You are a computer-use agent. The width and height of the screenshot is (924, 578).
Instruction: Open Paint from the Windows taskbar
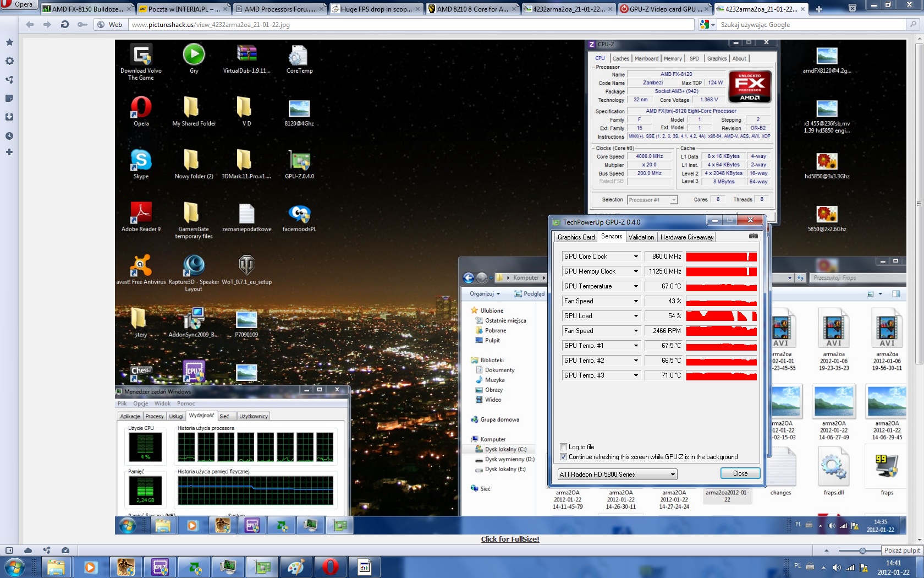coord(296,567)
